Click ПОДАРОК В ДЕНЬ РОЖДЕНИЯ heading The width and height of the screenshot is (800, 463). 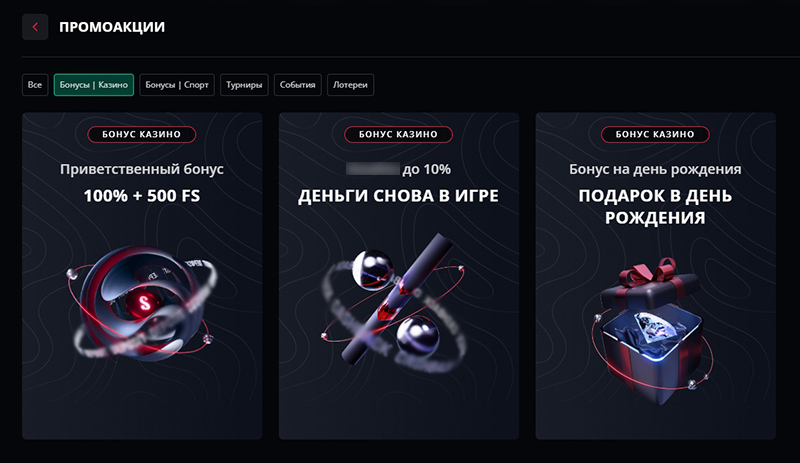pos(655,207)
